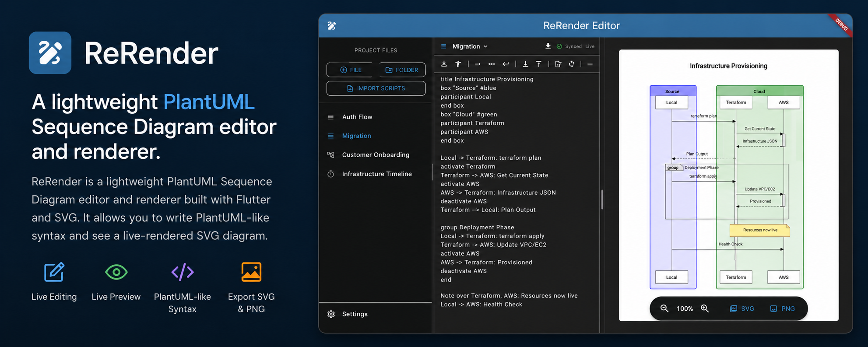This screenshot has width=868, height=347.
Task: Click the PROJECT FILES sidebar heading
Action: 376,51
